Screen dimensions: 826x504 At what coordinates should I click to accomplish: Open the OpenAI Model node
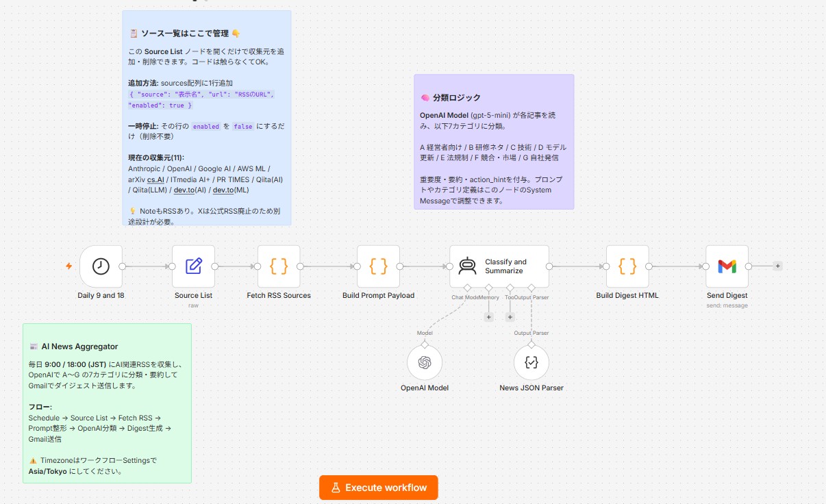pos(425,362)
